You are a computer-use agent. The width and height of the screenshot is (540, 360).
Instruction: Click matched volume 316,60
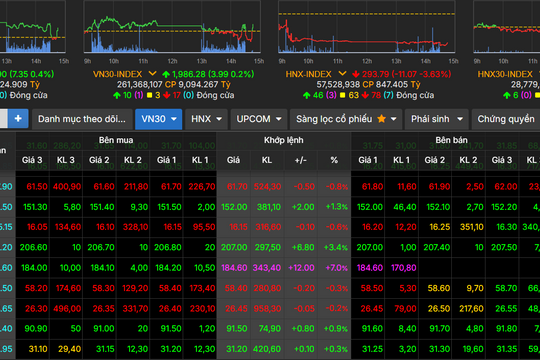(268, 227)
